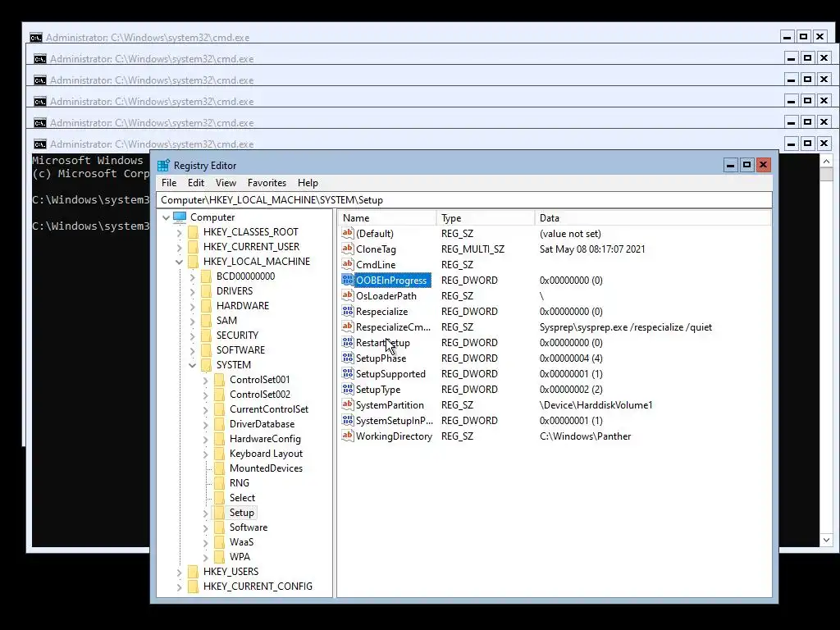840x630 pixels.
Task: Select the RestartSetup value
Action: [x=382, y=342]
